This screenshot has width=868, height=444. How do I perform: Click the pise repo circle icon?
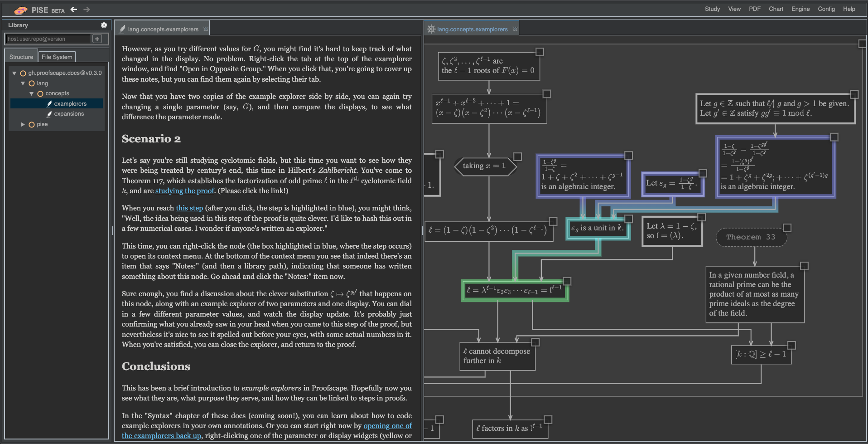(32, 125)
